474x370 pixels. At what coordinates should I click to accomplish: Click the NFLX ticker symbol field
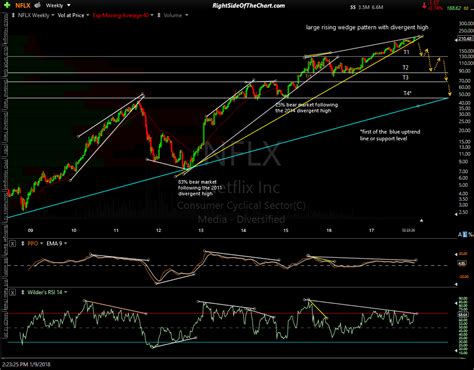(23, 5)
